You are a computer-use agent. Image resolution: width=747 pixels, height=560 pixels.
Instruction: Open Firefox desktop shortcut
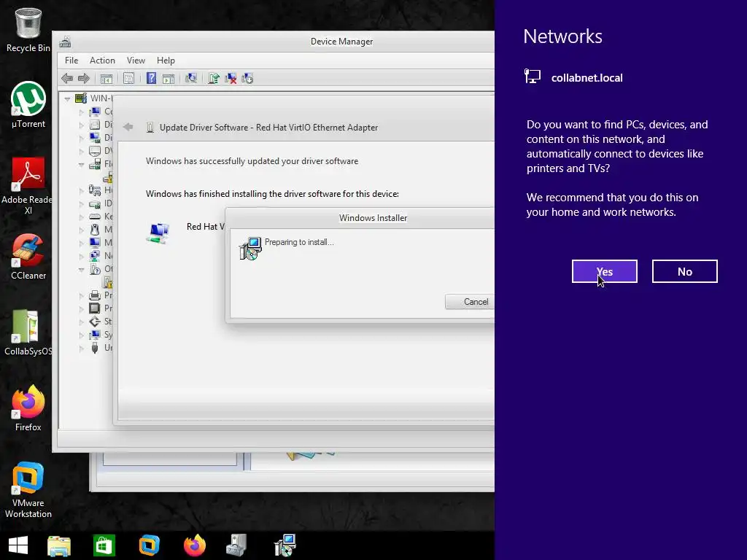click(x=28, y=408)
